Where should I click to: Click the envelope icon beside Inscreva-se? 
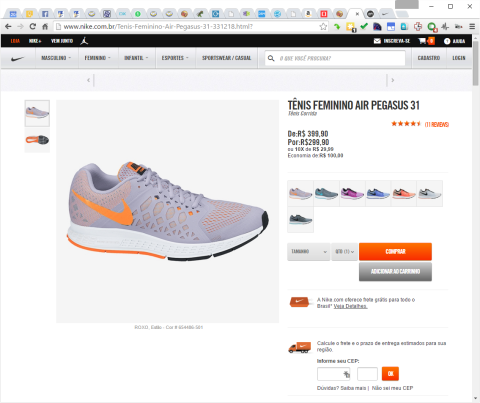point(377,41)
